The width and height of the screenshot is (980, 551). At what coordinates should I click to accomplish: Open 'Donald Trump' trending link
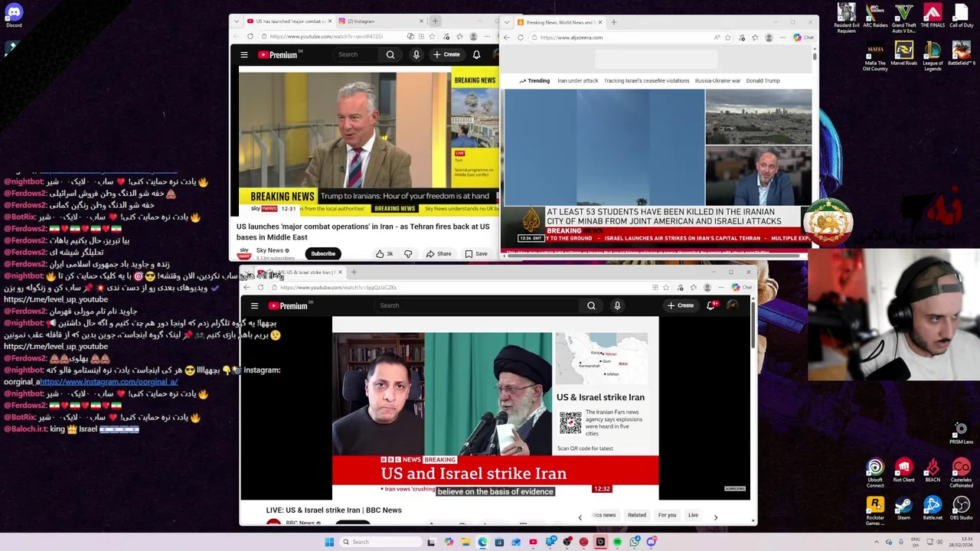point(763,80)
